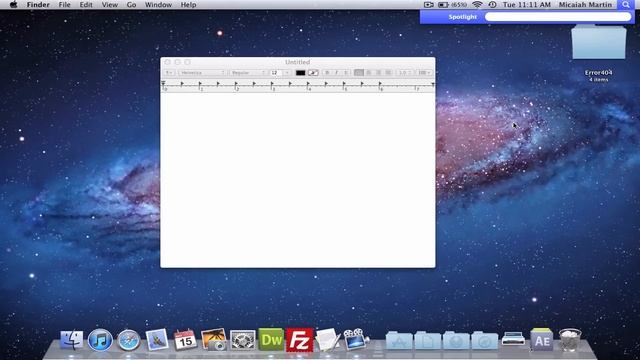Open Finder from the dock

[x=72, y=340]
